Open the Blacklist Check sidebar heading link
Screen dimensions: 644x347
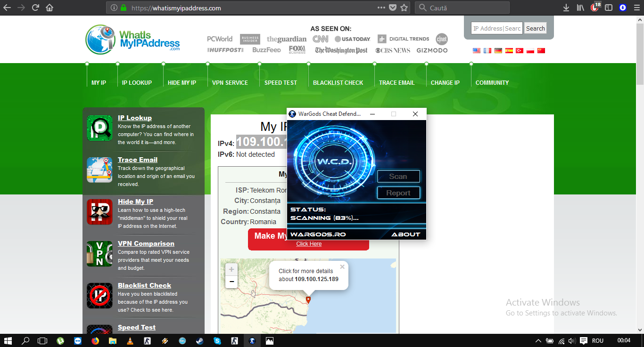coord(144,285)
